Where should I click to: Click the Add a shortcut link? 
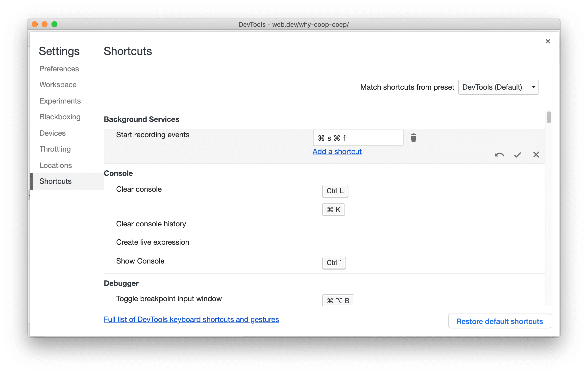(337, 151)
